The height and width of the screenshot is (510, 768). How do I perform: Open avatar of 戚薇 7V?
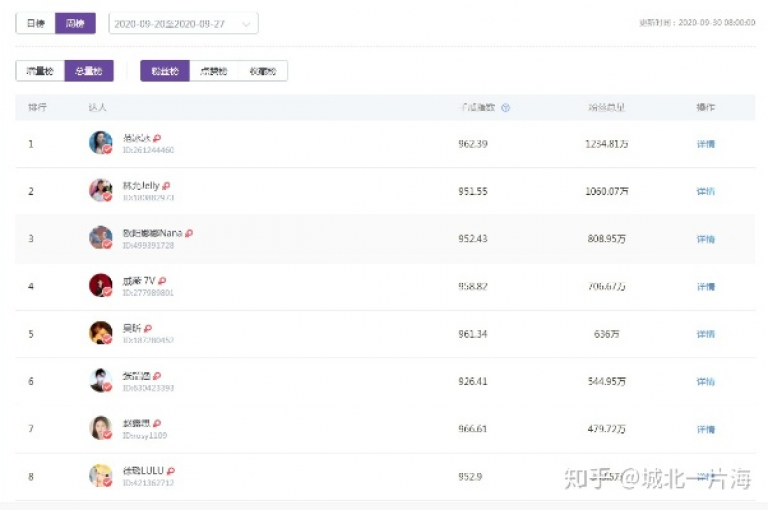tap(101, 285)
